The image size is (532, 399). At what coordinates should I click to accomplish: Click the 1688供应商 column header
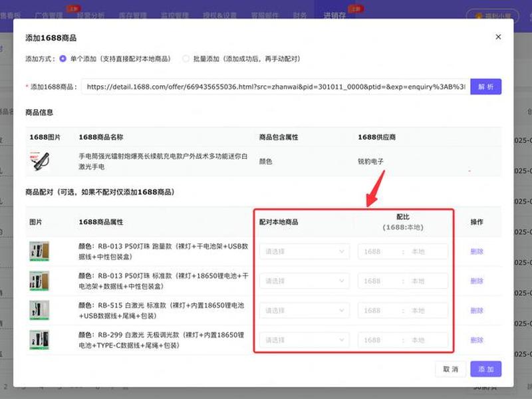click(376, 137)
